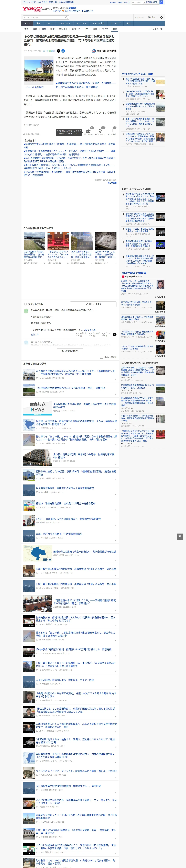186x868 pixels.
Task: Select the 経済 category
Action: [52, 29]
